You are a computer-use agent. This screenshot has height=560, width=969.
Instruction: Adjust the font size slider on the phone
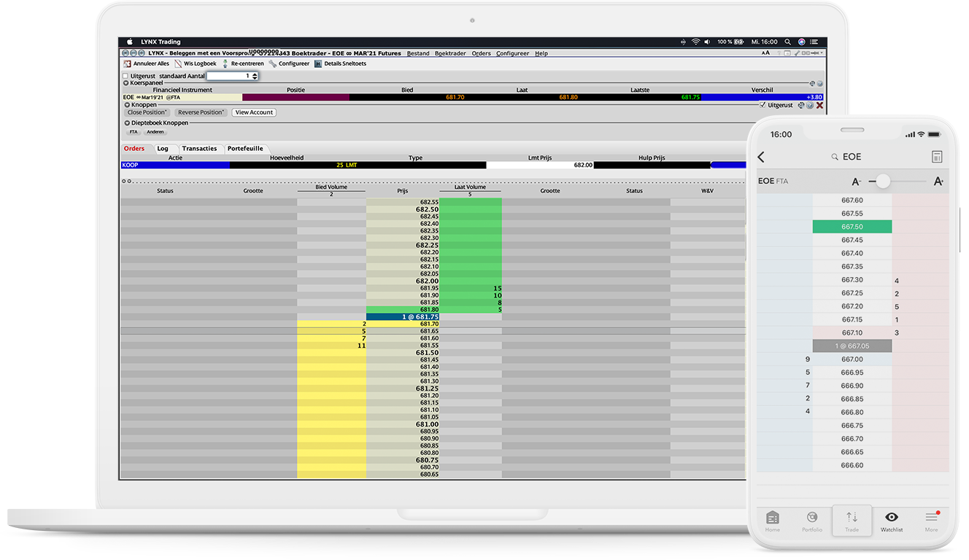(x=883, y=182)
